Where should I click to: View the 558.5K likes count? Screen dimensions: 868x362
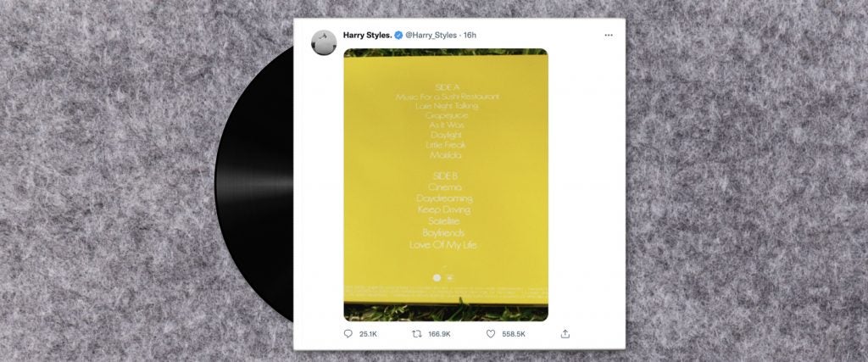click(x=514, y=334)
